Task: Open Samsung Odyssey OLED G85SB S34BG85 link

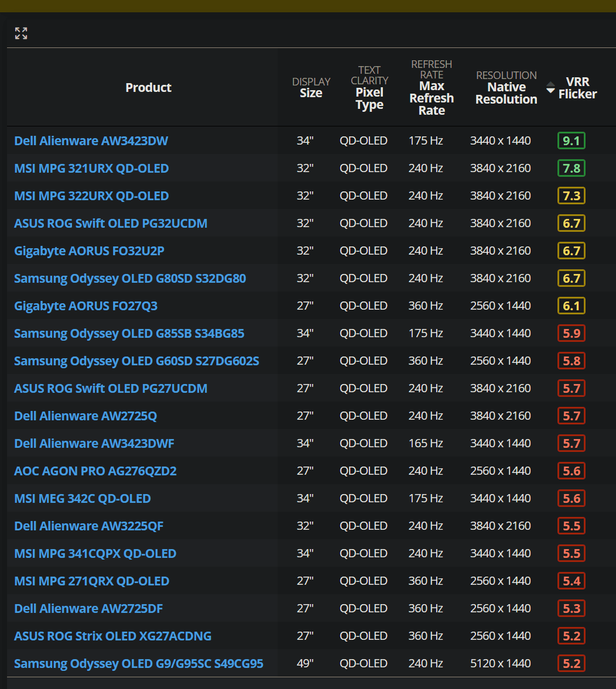Action: point(129,334)
